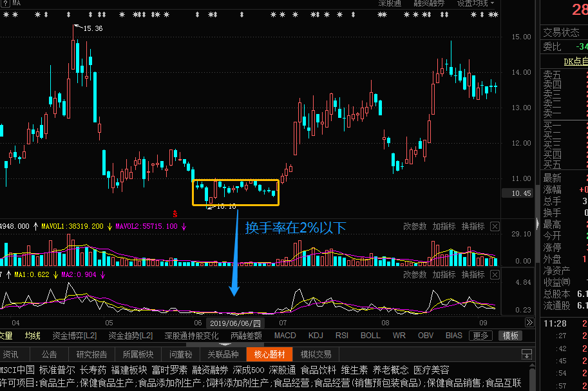Click the 改参数 button on the volume pane
588x391 pixels.
[x=417, y=227]
